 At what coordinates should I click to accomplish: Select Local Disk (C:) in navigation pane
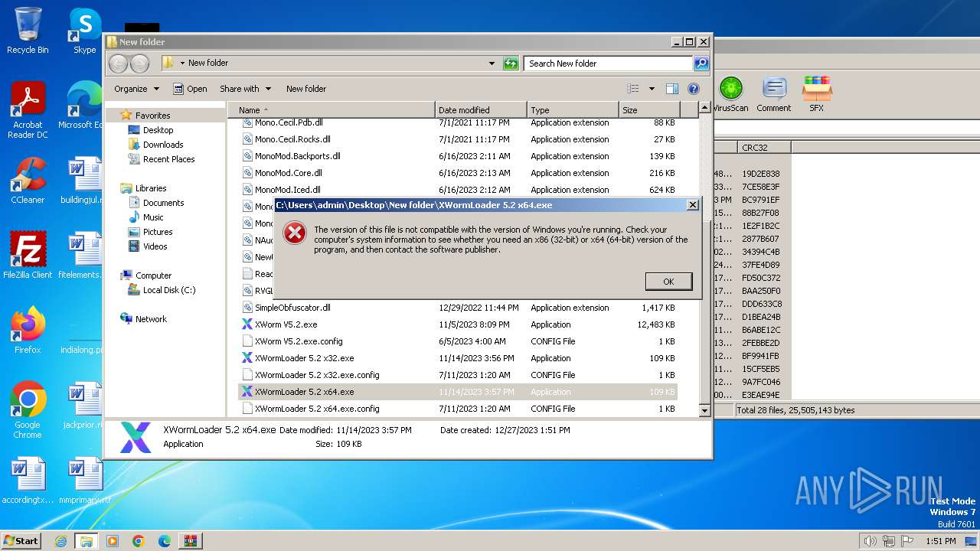(x=168, y=290)
